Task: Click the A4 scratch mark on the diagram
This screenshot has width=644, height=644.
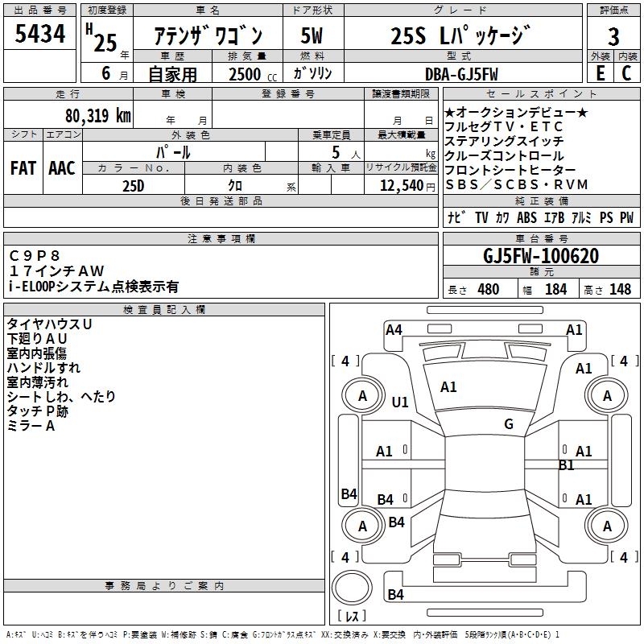Action: click(394, 329)
